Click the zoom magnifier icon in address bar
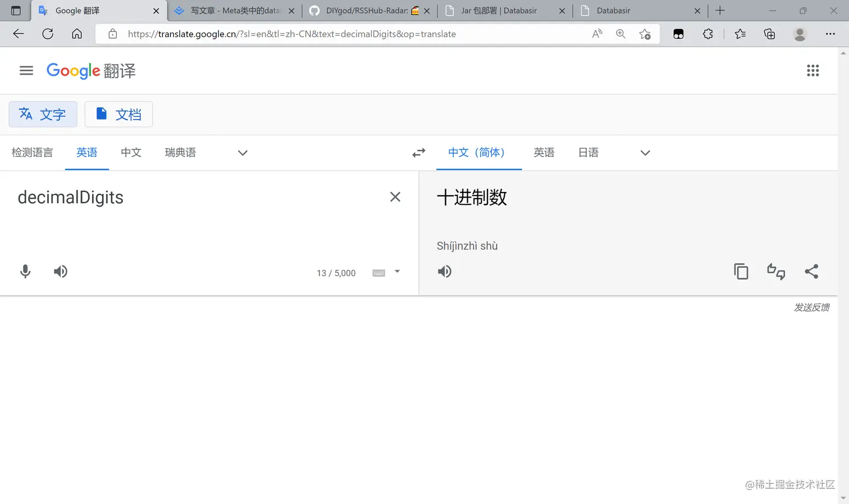 620,34
